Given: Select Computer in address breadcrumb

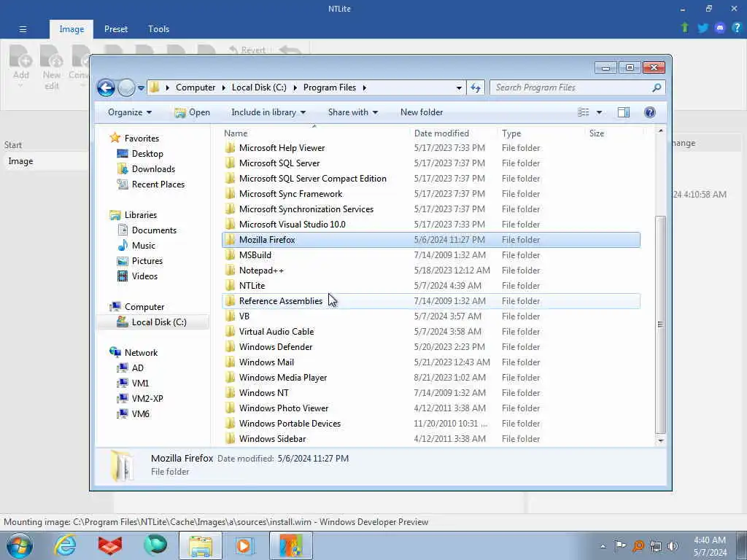Looking at the screenshot, I should pyautogui.click(x=196, y=87).
